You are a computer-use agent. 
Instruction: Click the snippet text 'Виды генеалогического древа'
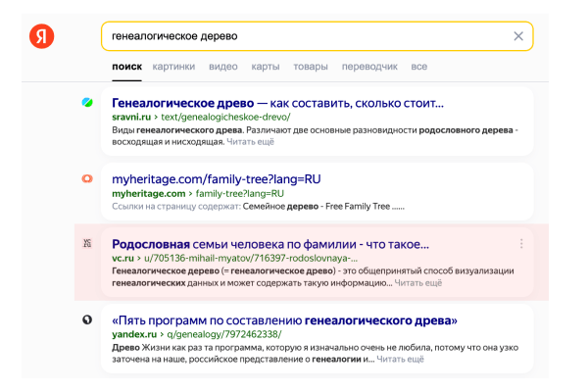click(x=177, y=130)
